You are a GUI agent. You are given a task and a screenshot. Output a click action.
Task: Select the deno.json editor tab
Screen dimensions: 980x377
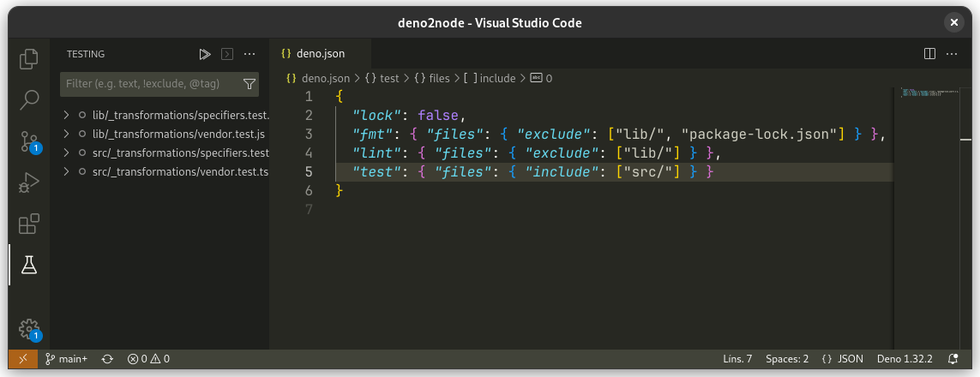click(320, 54)
